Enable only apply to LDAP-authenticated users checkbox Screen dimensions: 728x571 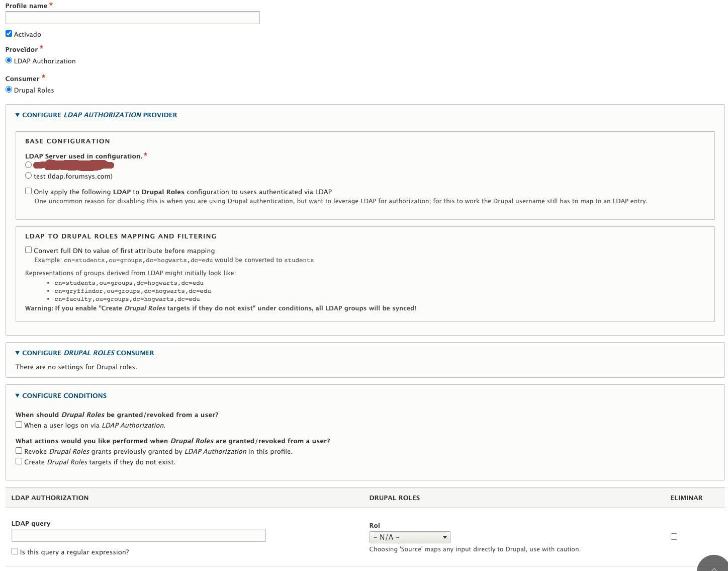point(28,191)
